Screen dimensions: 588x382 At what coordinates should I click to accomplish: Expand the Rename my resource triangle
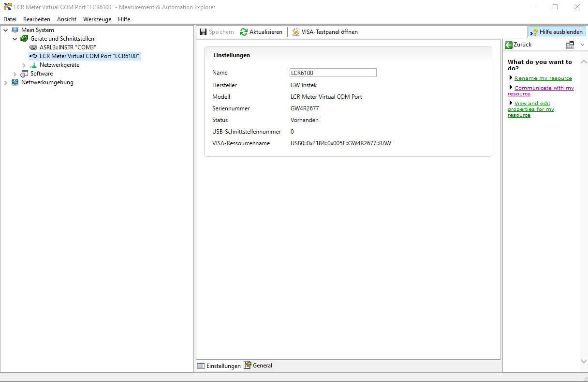pos(511,77)
